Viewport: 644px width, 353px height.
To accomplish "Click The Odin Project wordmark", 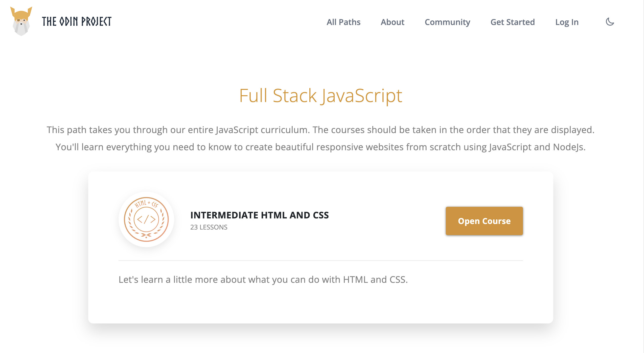I will [77, 21].
